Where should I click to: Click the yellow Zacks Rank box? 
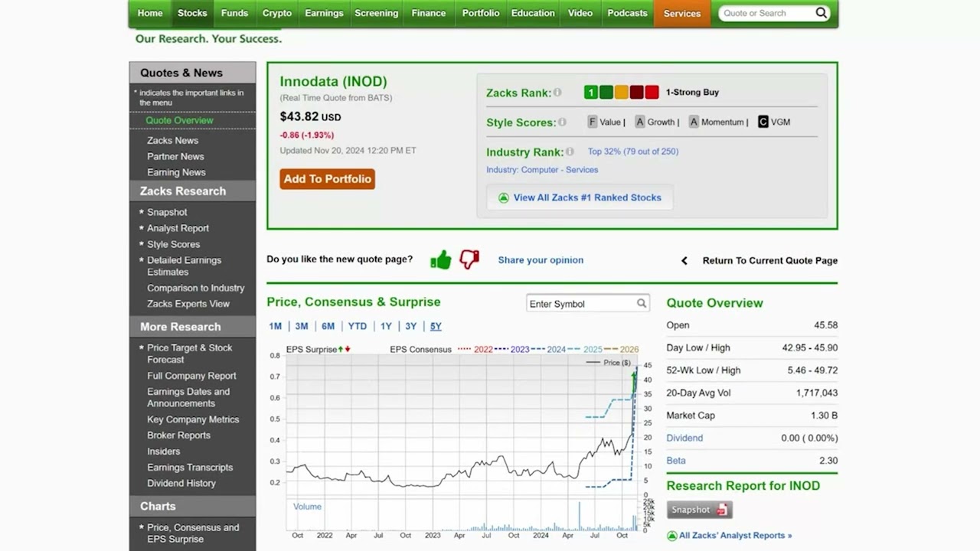[x=622, y=92]
